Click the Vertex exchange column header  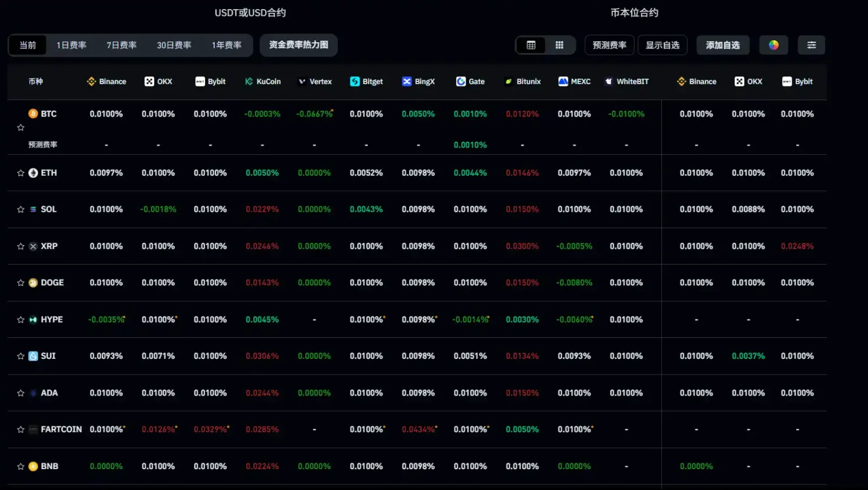315,81
